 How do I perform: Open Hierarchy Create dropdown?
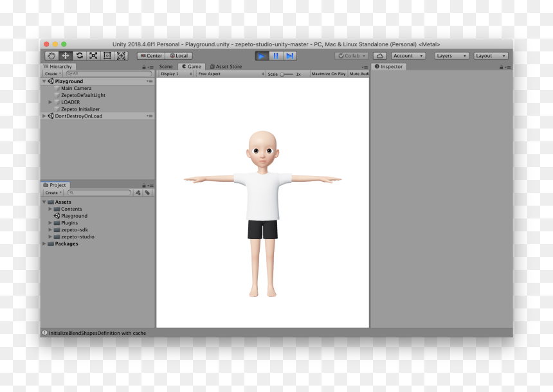53,74
